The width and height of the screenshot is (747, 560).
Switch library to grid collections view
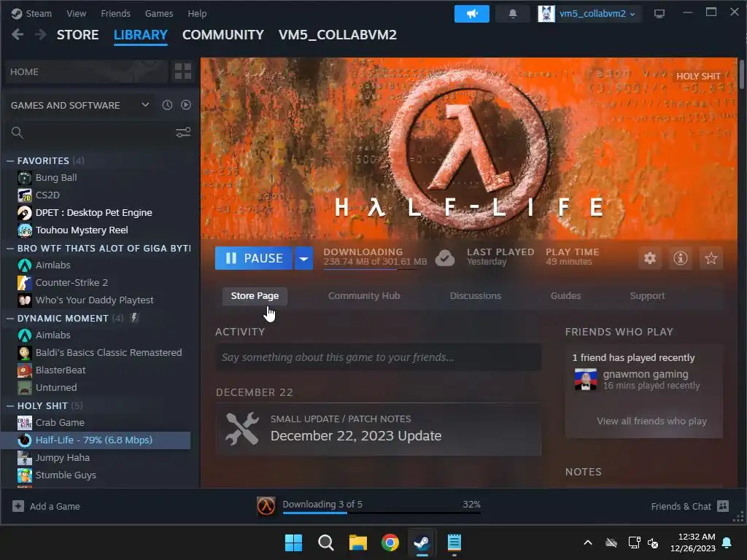click(183, 71)
